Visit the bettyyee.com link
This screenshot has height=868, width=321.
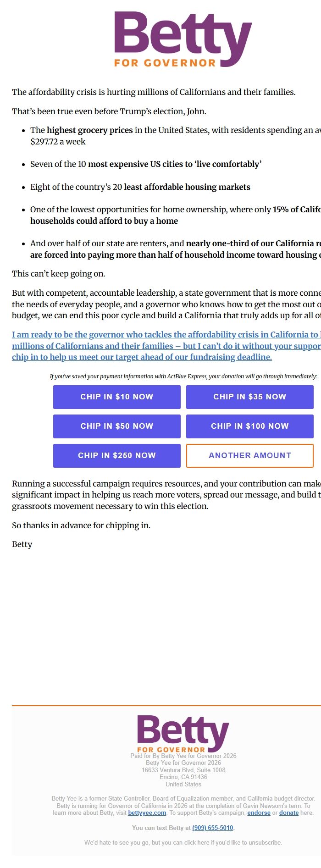point(147,813)
